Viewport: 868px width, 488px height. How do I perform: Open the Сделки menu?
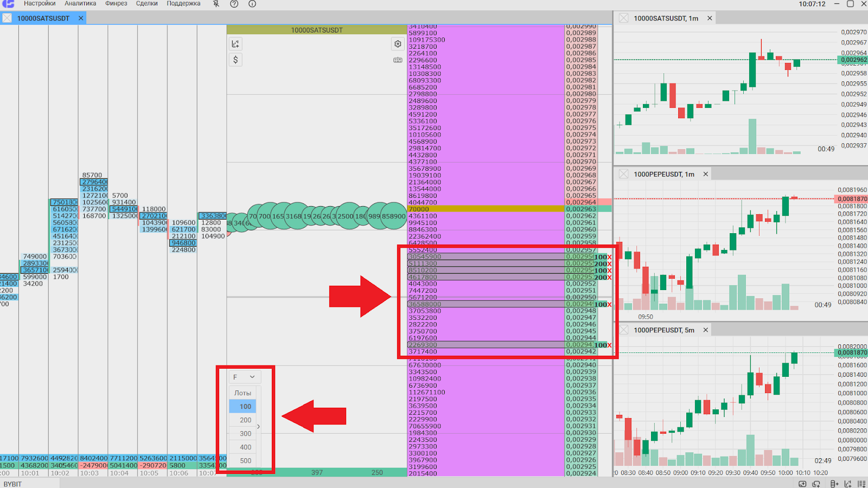coord(146,4)
